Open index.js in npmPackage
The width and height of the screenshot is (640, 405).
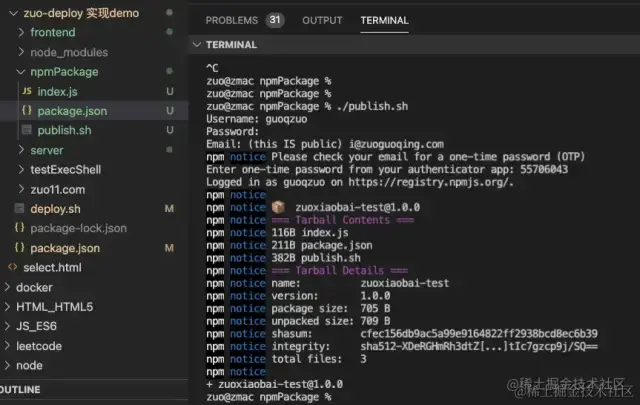[x=58, y=91]
